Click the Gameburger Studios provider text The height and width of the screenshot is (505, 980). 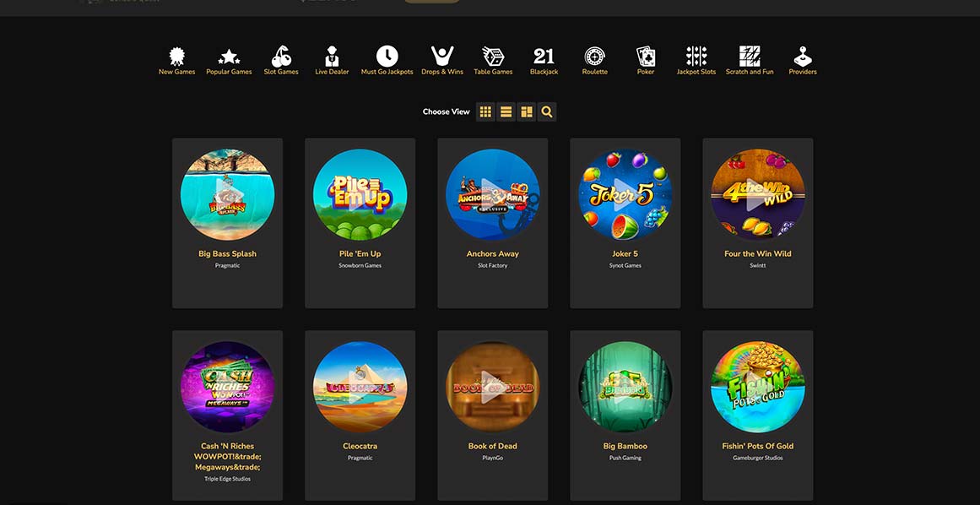[x=757, y=458]
